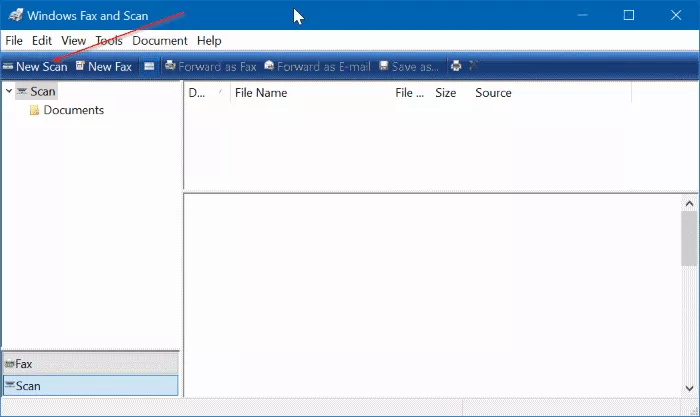Click Forward as E-mail toolbar button
This screenshot has width=700, height=417.
tap(317, 67)
